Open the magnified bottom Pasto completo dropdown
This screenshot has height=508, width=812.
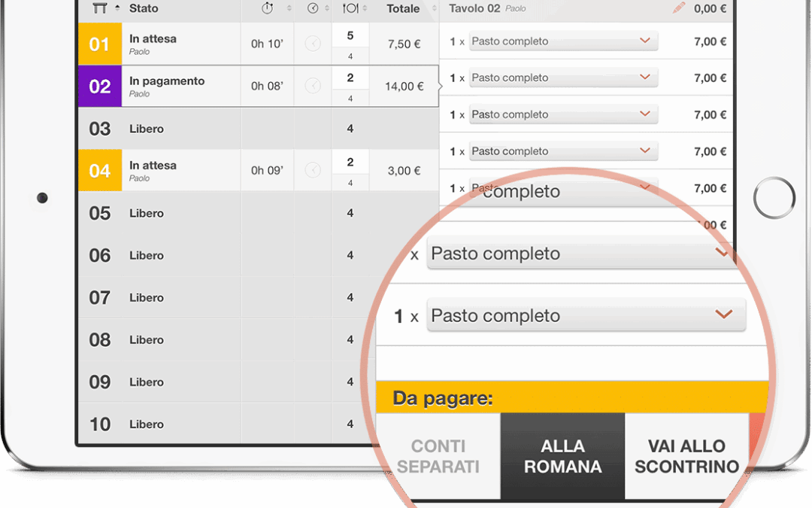click(x=586, y=316)
